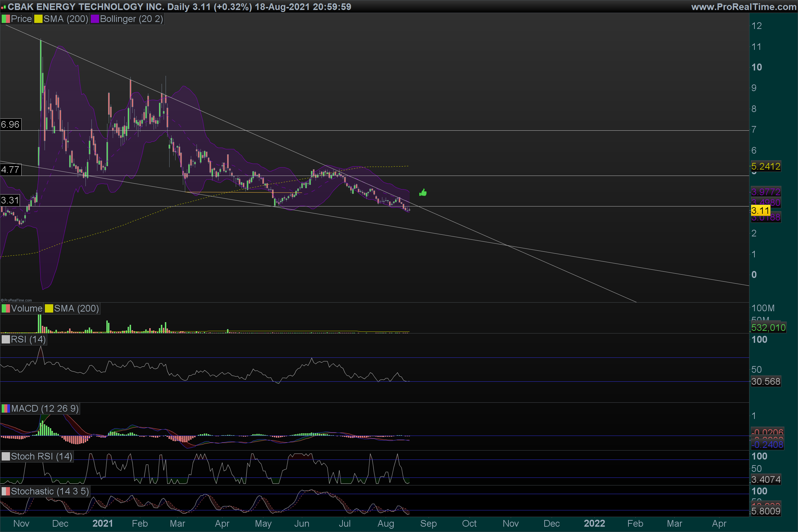Click the yellow 3.11 current price tag

pos(760,211)
